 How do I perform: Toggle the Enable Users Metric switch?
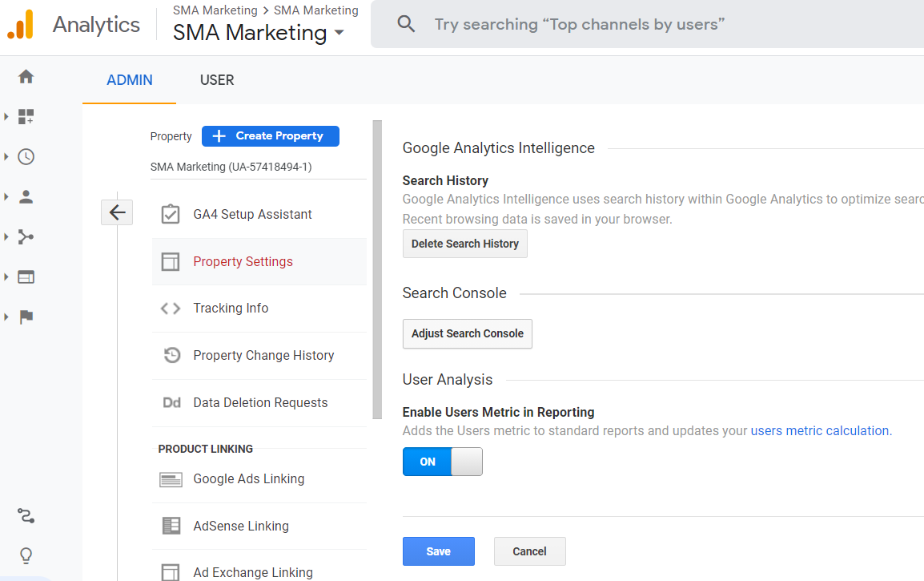coord(442,462)
